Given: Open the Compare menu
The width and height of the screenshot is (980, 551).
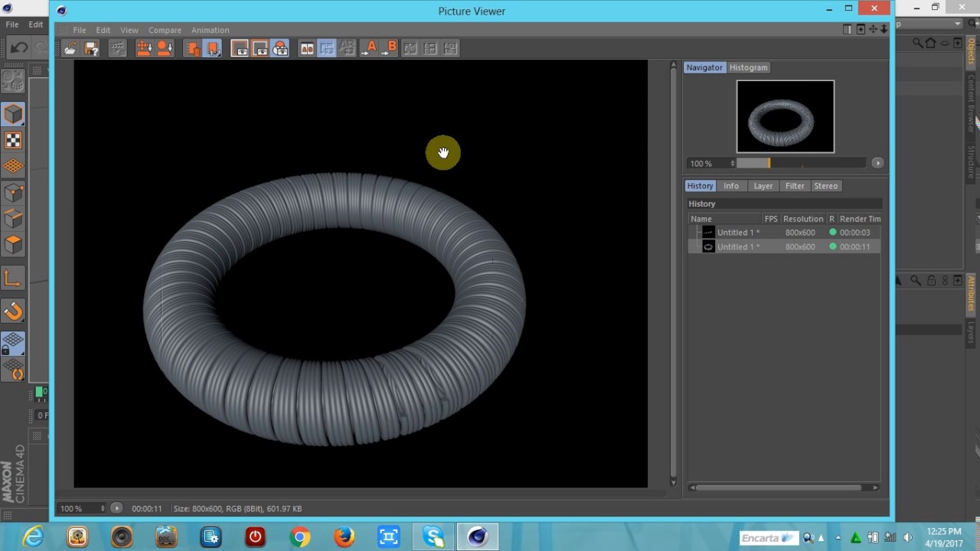Looking at the screenshot, I should click(165, 30).
